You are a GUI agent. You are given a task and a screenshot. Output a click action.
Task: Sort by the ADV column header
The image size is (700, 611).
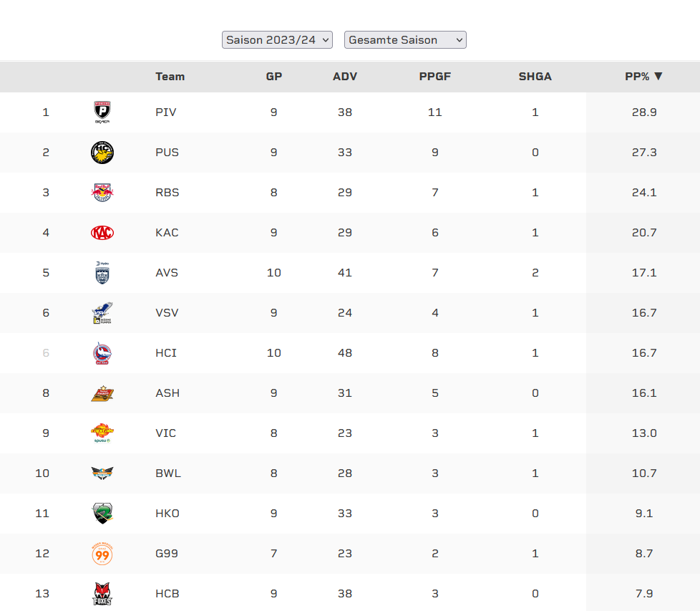tap(345, 77)
